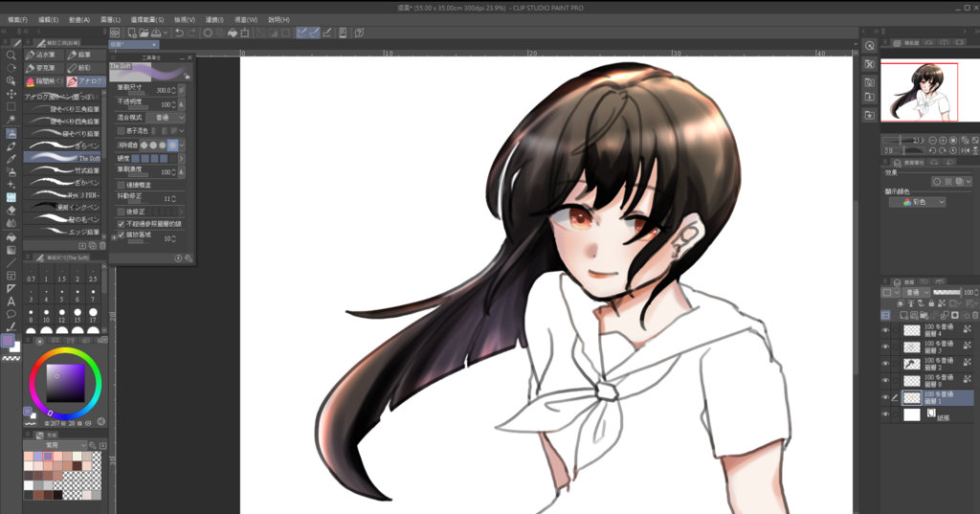980x514 pixels.
Task: Expand the 縮放區域 plus expander
Action: (114, 237)
